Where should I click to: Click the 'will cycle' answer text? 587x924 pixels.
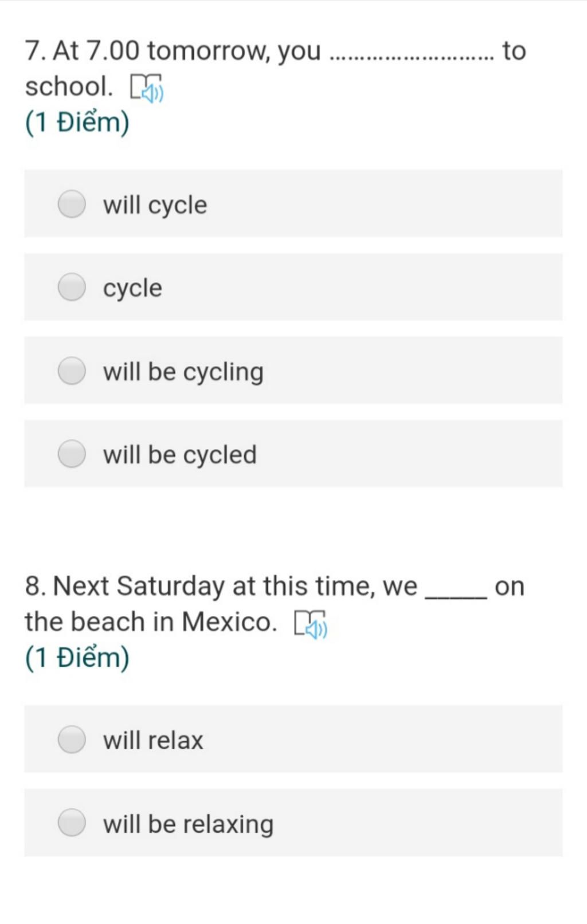pos(155,205)
